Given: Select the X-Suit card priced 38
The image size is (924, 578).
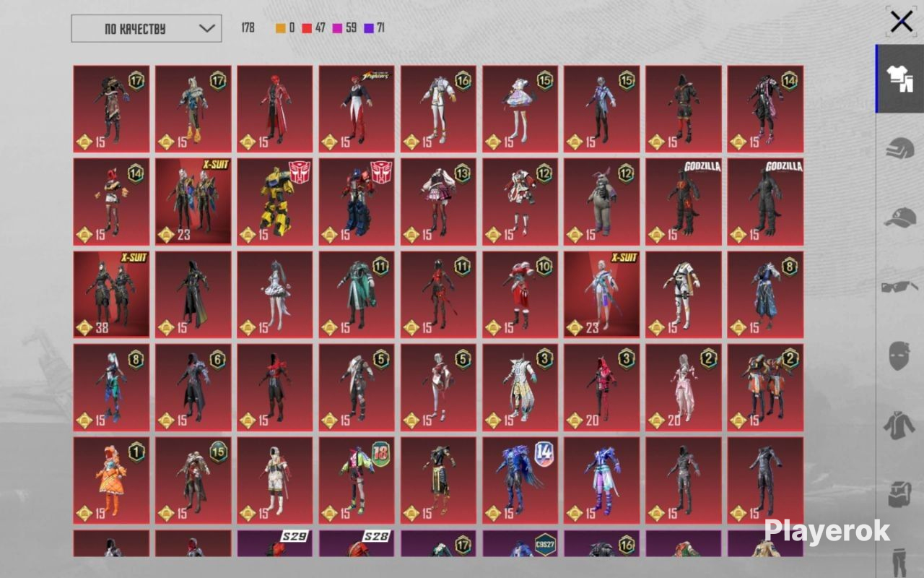Looking at the screenshot, I should (111, 294).
